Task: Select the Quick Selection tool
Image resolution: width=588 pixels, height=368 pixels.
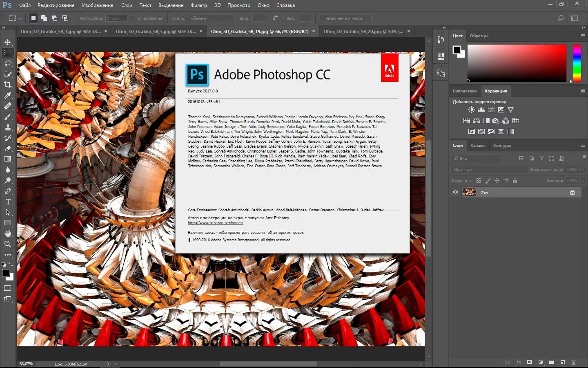Action: pos(8,74)
